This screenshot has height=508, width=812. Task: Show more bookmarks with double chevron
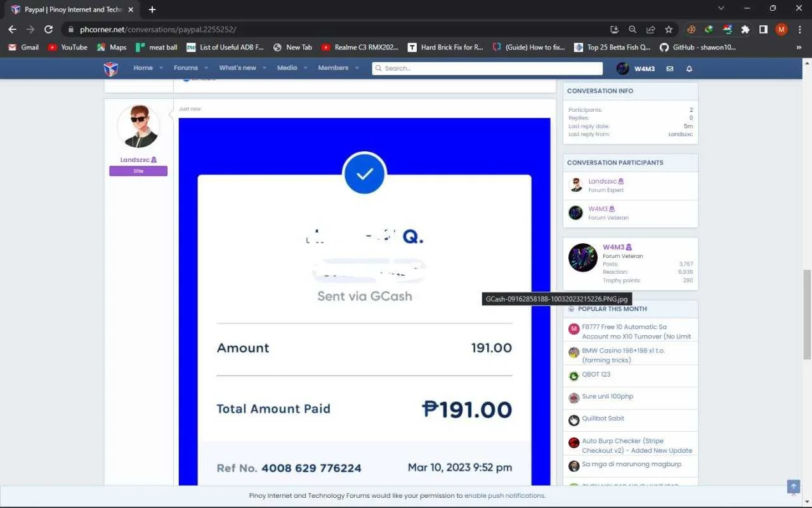click(x=799, y=47)
